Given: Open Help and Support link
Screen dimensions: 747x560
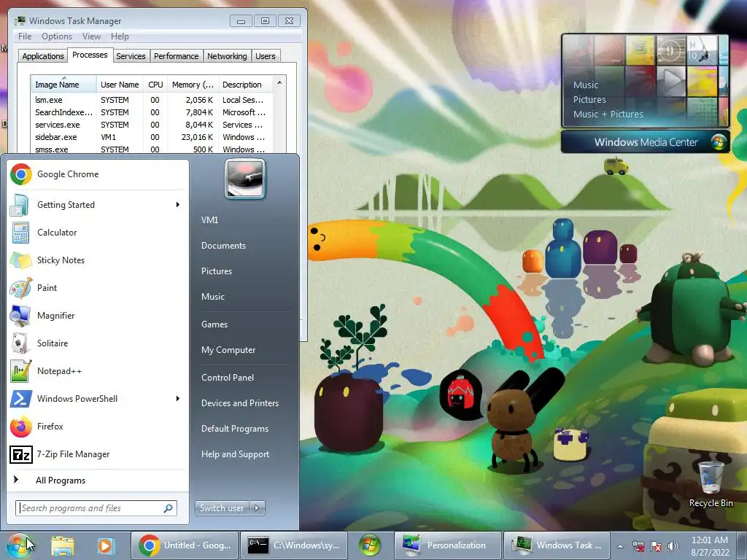Looking at the screenshot, I should (235, 454).
